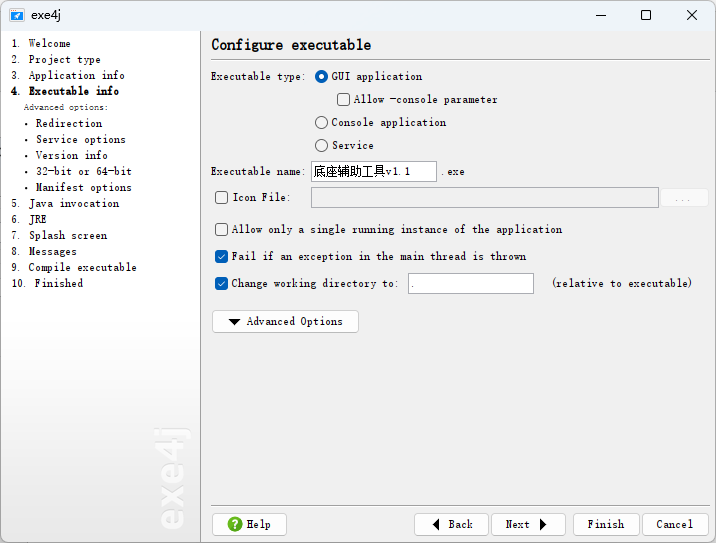Select the Console application radio button

321,122
